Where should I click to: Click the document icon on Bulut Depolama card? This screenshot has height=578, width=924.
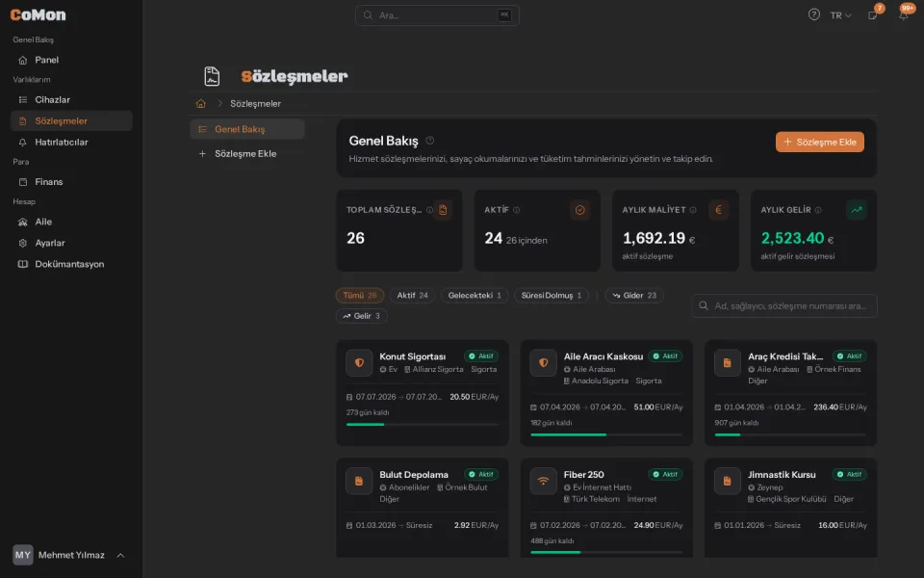point(359,481)
